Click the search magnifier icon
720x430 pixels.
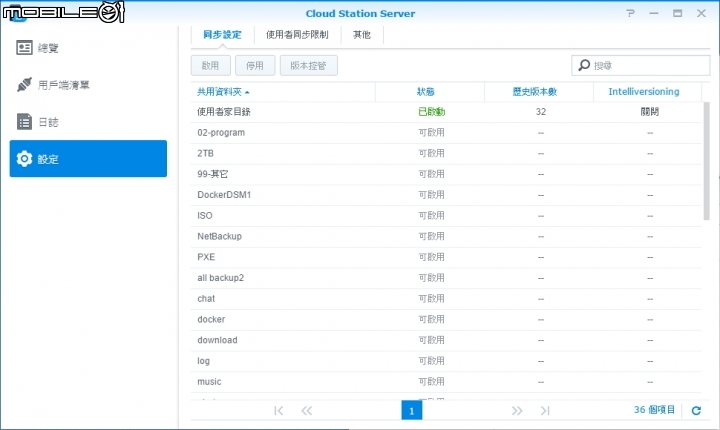point(584,65)
